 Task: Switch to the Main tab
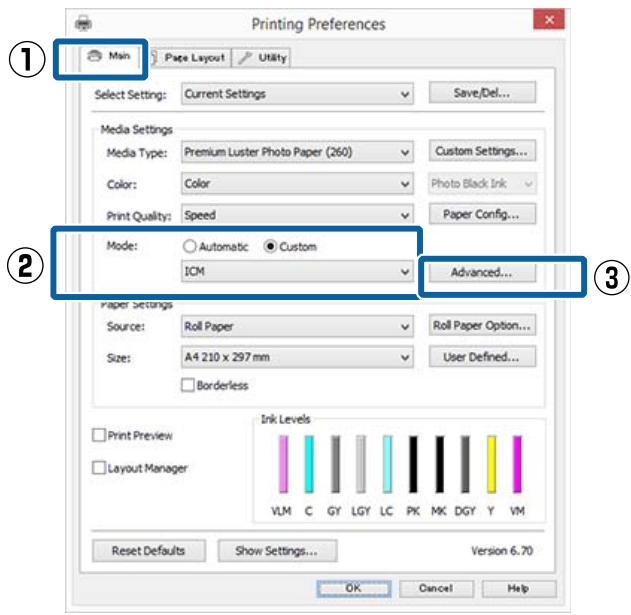tap(110, 56)
